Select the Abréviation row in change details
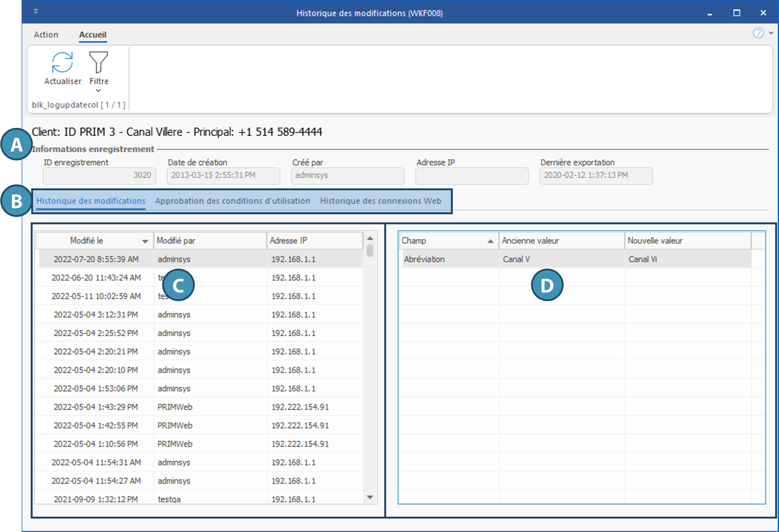Viewport: 779px width, 532px height. coord(576,259)
